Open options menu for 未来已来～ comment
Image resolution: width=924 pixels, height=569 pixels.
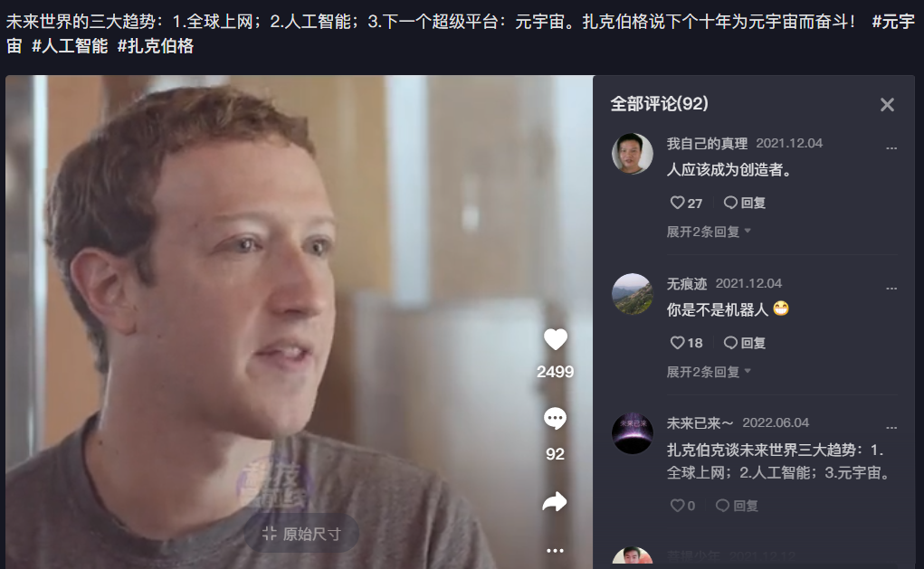891,428
